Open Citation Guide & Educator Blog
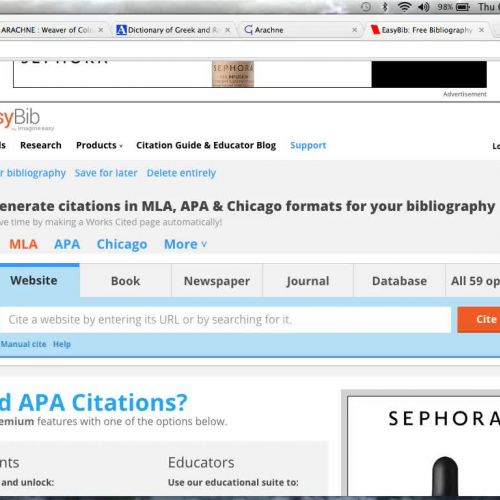This screenshot has height=500, width=500. [206, 145]
